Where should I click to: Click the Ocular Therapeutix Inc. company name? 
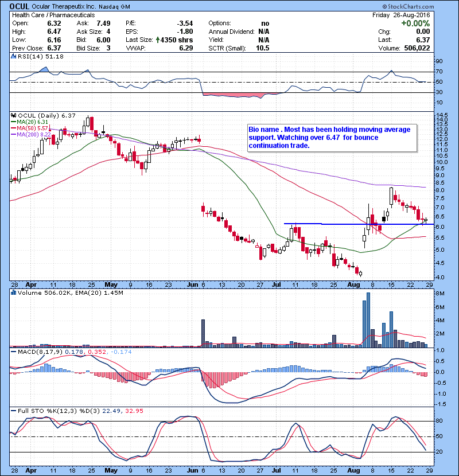(x=64, y=7)
